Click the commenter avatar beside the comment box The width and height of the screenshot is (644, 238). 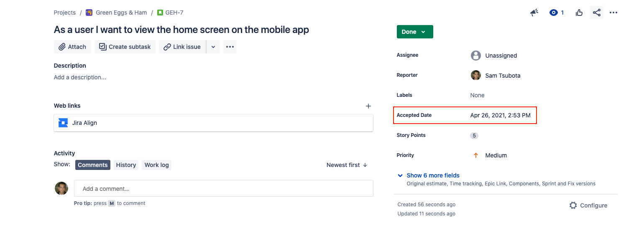click(61, 188)
